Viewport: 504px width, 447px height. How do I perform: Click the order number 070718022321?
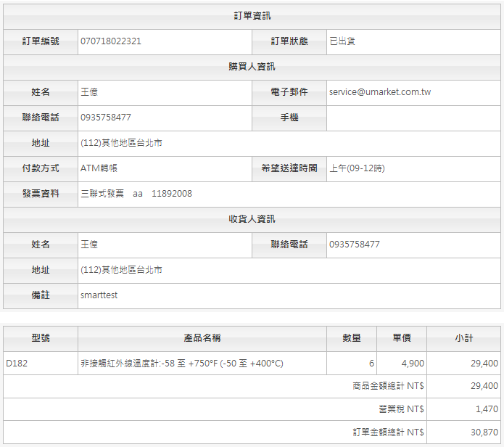tap(111, 41)
